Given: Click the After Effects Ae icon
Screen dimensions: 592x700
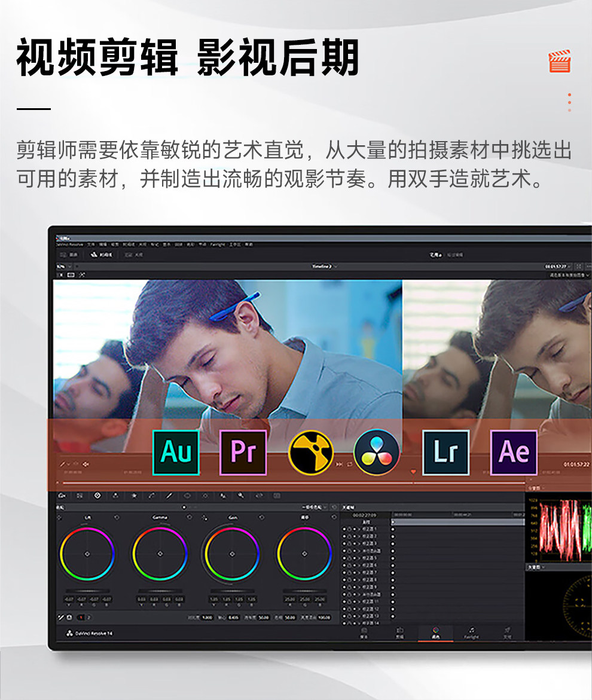Looking at the screenshot, I should 514,453.
